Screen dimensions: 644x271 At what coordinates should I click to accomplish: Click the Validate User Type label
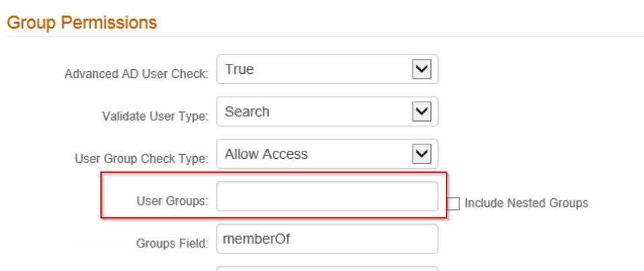[x=155, y=116]
